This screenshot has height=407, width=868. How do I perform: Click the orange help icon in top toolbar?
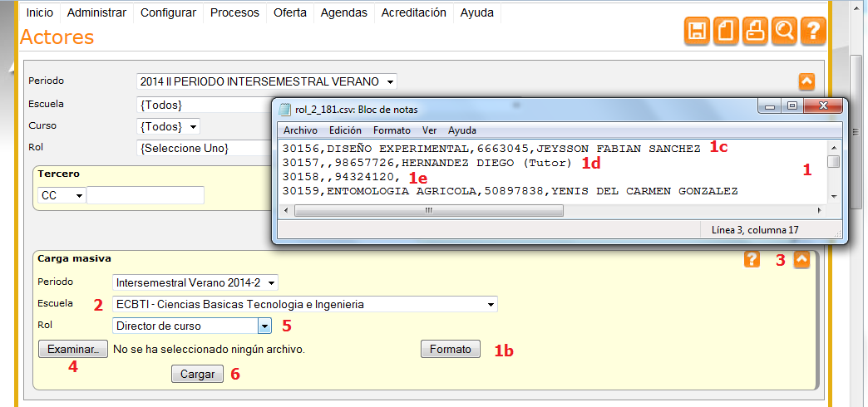812,31
